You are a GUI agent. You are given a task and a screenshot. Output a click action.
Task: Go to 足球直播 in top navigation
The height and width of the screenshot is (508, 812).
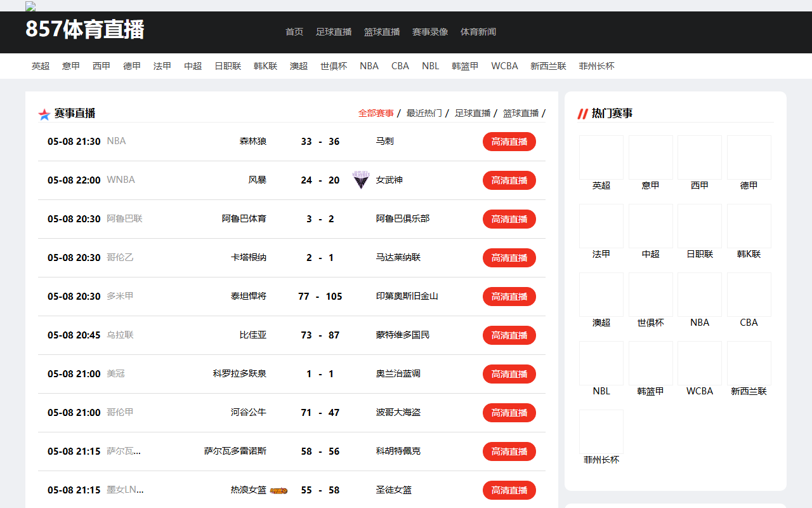coord(334,32)
